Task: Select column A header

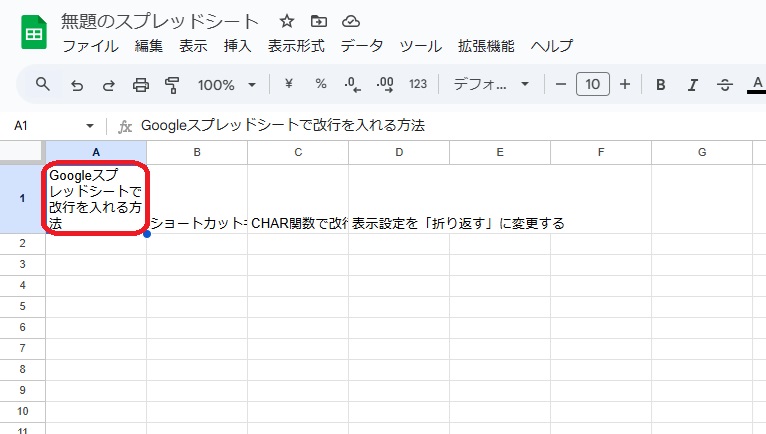Action: tap(96, 152)
